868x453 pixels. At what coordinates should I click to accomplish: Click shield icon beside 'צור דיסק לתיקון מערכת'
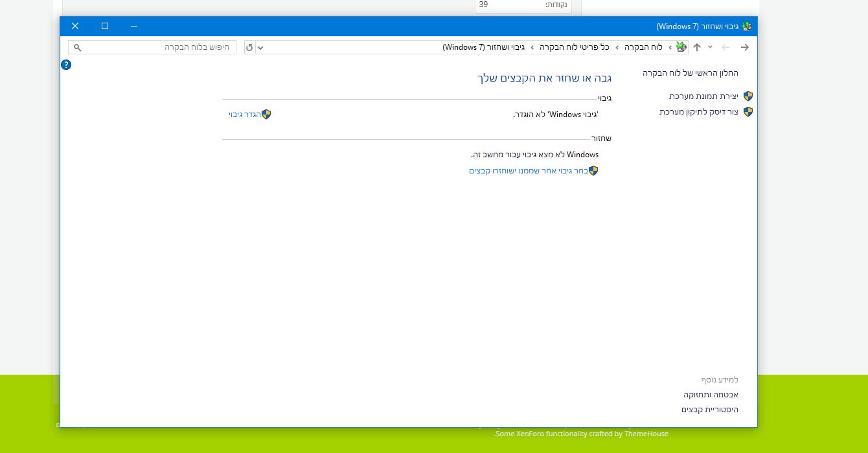pos(748,112)
